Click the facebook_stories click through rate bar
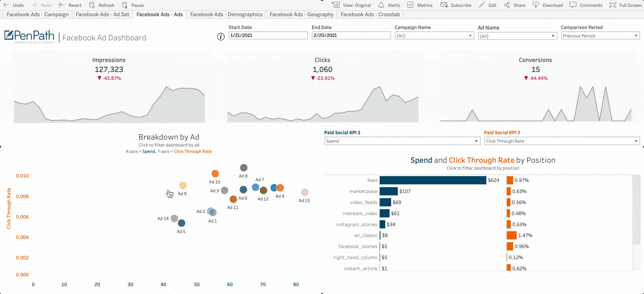Screen dimensions: 644x294 510,246
